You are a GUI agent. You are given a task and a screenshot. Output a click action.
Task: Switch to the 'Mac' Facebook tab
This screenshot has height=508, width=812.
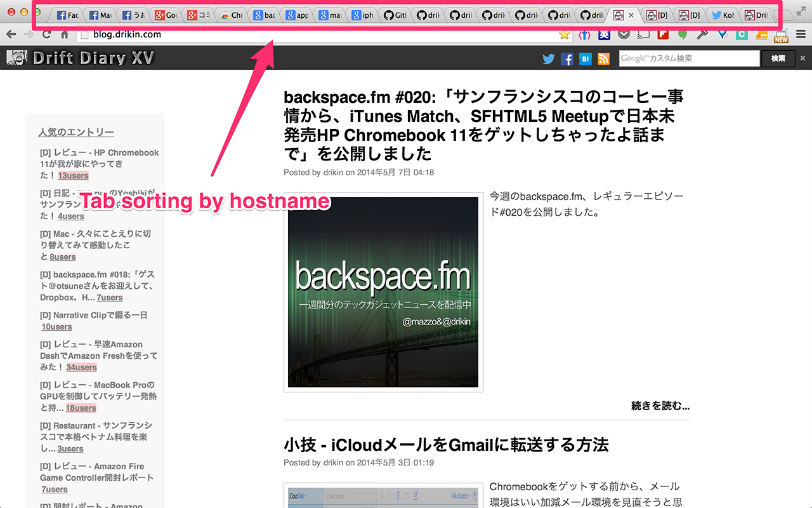[100, 15]
